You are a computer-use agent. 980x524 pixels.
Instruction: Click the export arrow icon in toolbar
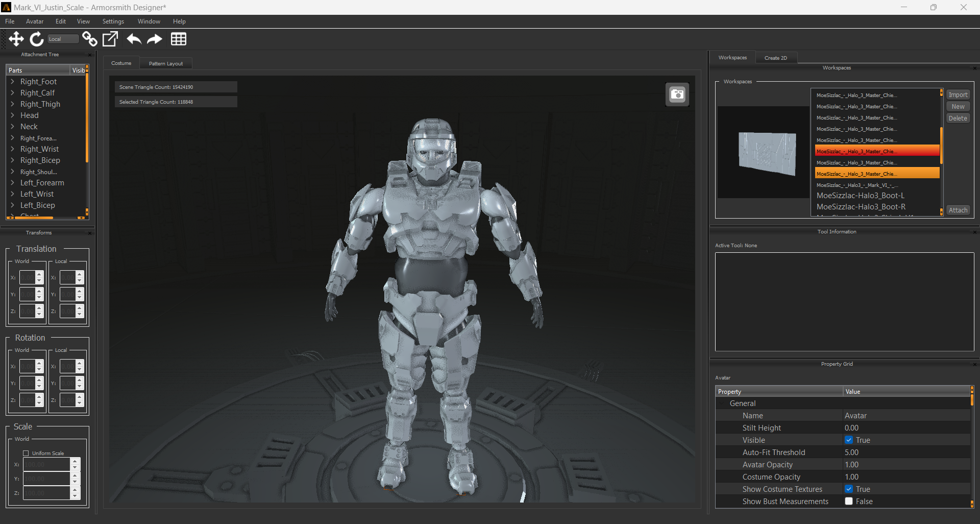pyautogui.click(x=110, y=39)
